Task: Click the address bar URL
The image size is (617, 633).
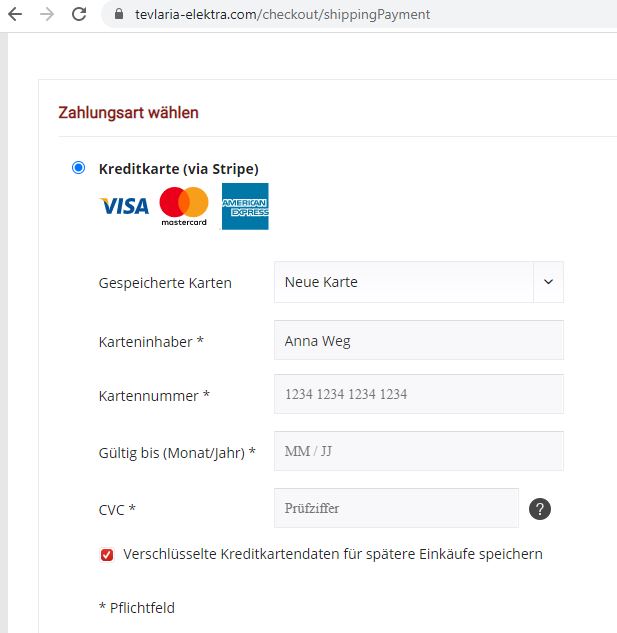Action: pyautogui.click(x=283, y=15)
